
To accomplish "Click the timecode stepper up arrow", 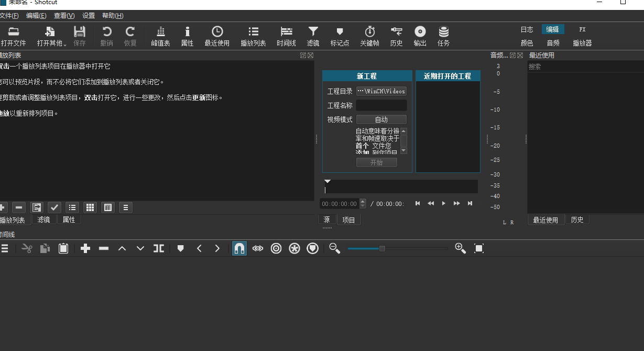I will 362,201.
